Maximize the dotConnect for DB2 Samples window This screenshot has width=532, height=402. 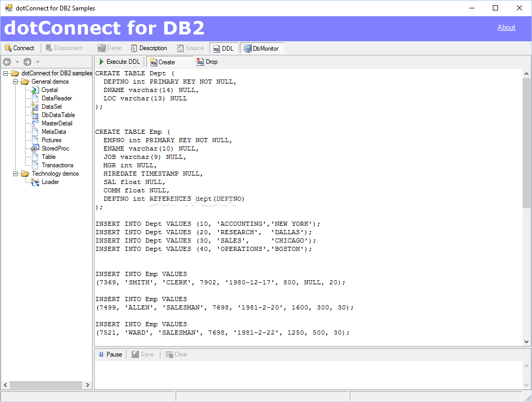495,8
